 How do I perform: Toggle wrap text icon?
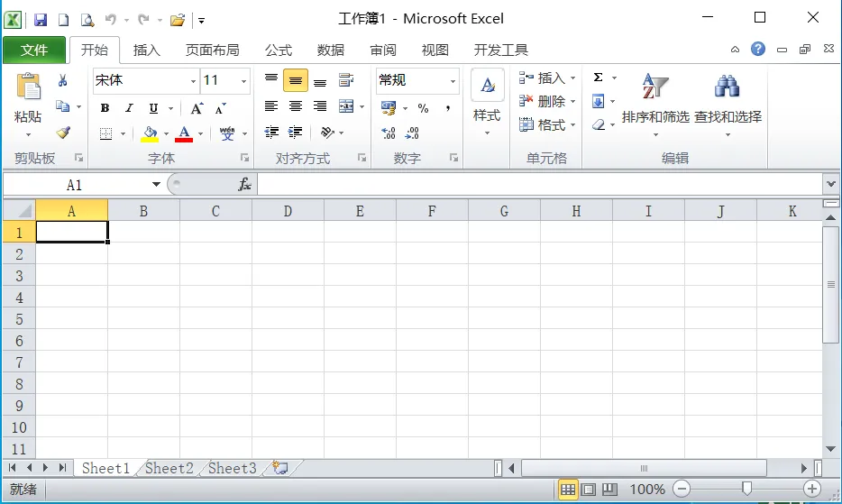click(346, 80)
